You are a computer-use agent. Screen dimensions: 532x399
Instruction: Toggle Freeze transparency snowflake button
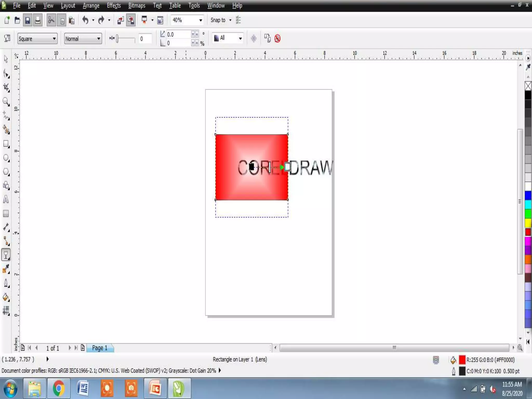pos(254,39)
